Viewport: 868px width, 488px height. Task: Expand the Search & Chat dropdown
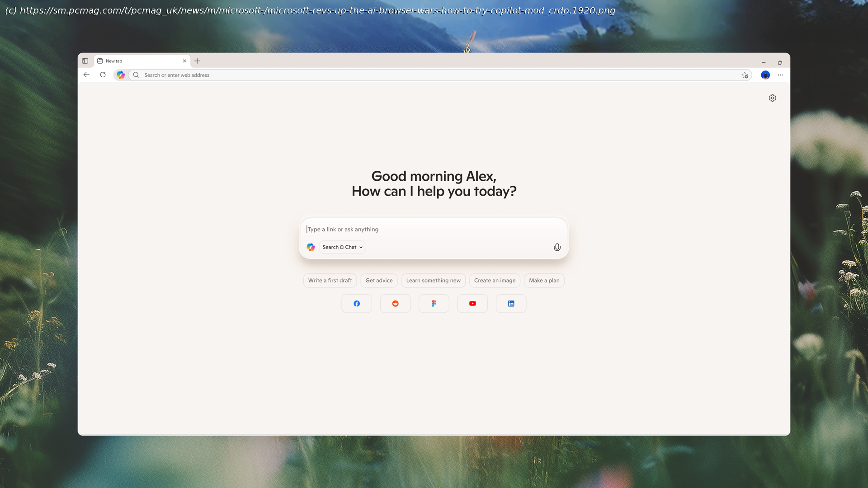click(343, 247)
